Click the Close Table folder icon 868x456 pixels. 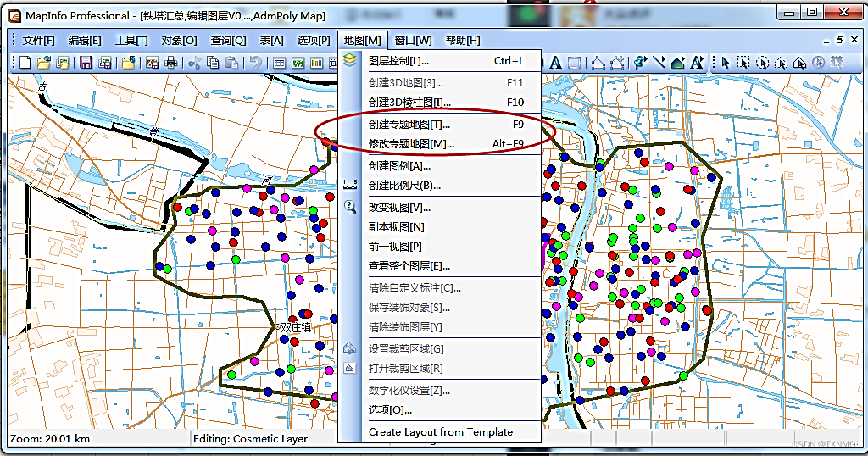[x=129, y=63]
